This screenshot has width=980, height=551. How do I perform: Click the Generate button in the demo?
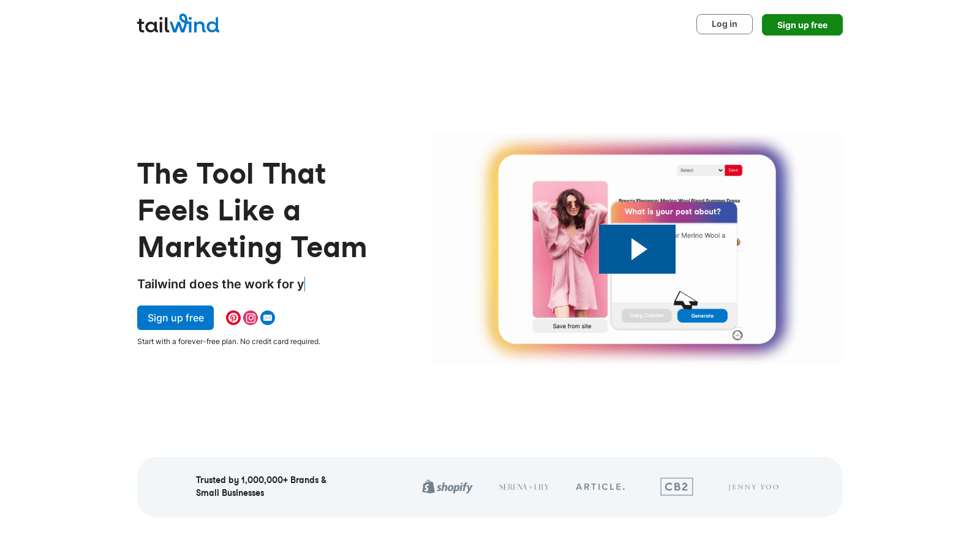(x=702, y=316)
